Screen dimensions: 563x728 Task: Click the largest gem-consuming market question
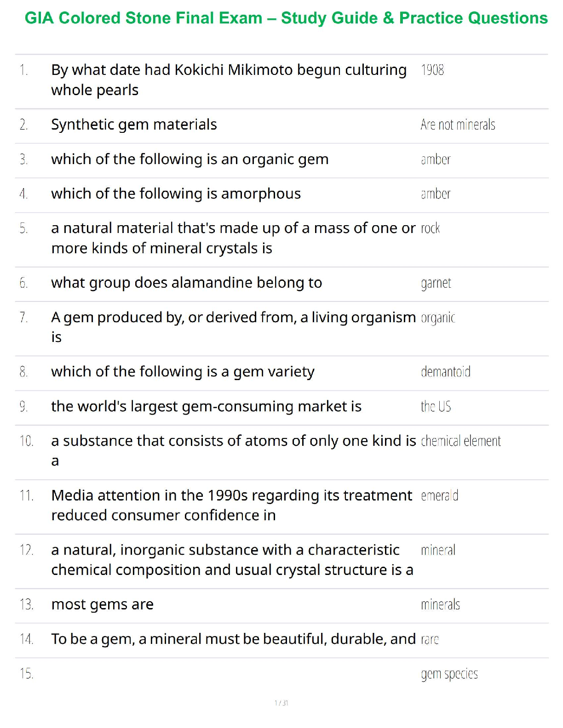click(206, 406)
